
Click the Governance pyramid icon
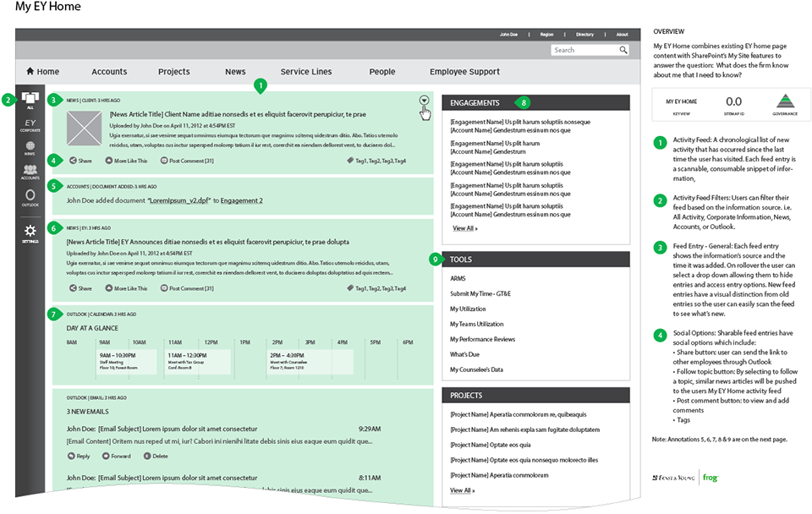tap(785, 101)
